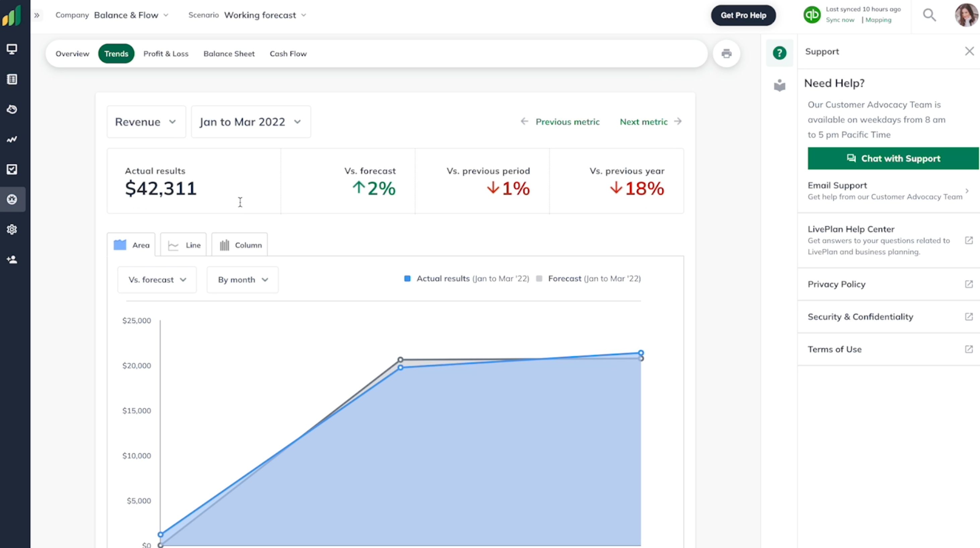This screenshot has height=548, width=980.
Task: Open the Cash Flow tab
Action: point(288,53)
